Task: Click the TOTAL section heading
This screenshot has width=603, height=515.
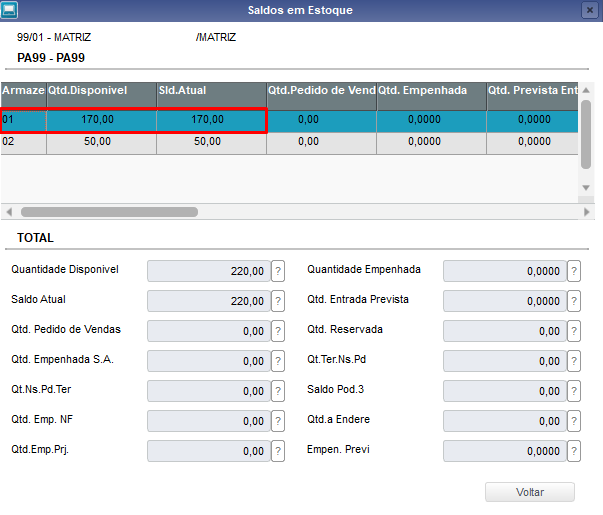Action: point(35,238)
